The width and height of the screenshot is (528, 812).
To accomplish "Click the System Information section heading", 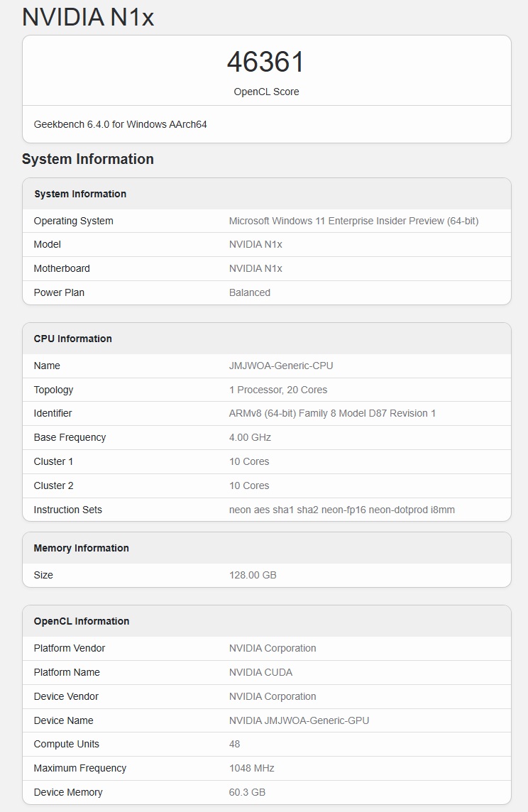I will pyautogui.click(x=87, y=159).
